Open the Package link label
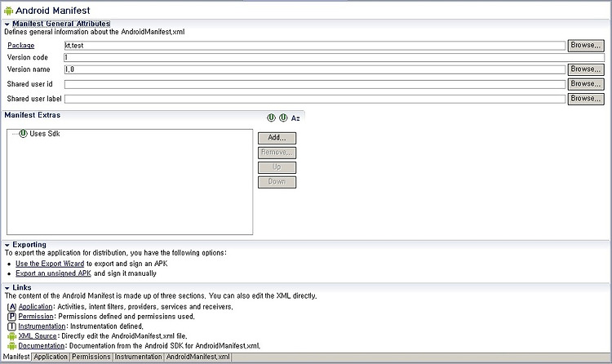612x364 pixels. pyautogui.click(x=21, y=46)
